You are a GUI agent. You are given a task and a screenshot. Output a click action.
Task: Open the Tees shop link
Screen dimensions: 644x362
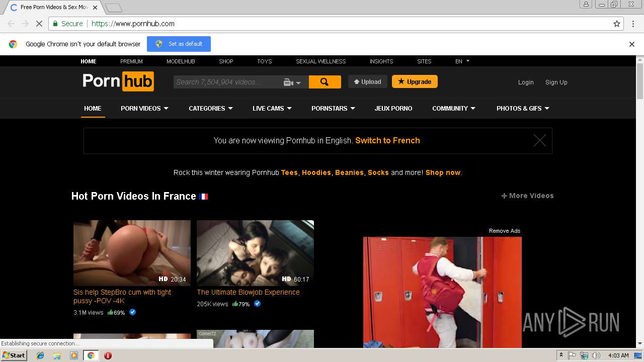click(289, 172)
